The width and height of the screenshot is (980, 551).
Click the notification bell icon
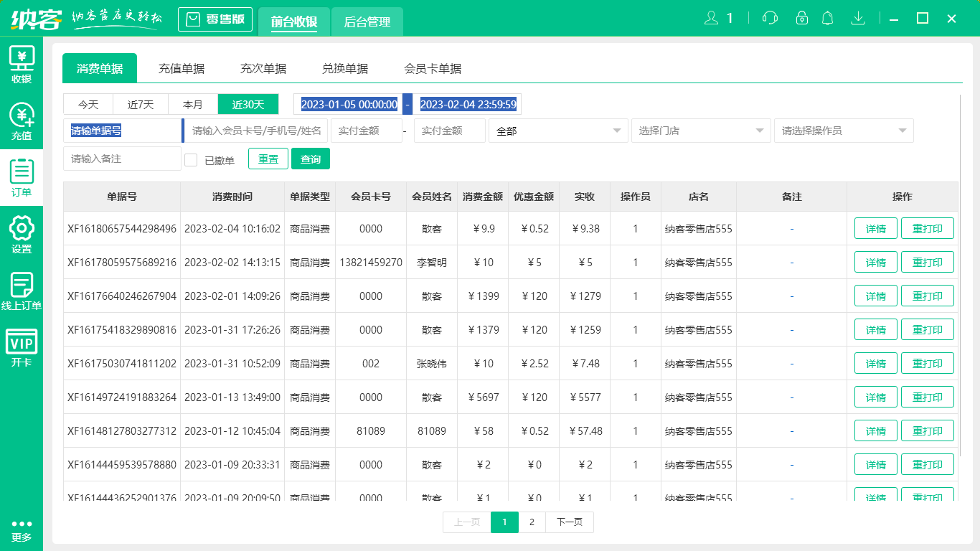pyautogui.click(x=827, y=18)
